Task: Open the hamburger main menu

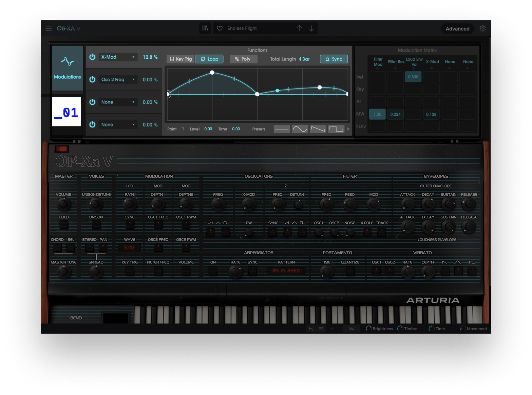Action: coord(49,28)
